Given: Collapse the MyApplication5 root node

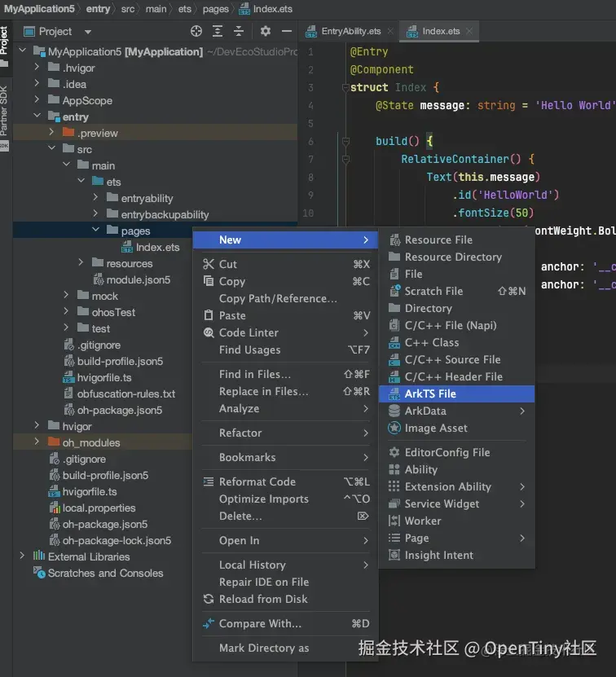Looking at the screenshot, I should pos(23,51).
